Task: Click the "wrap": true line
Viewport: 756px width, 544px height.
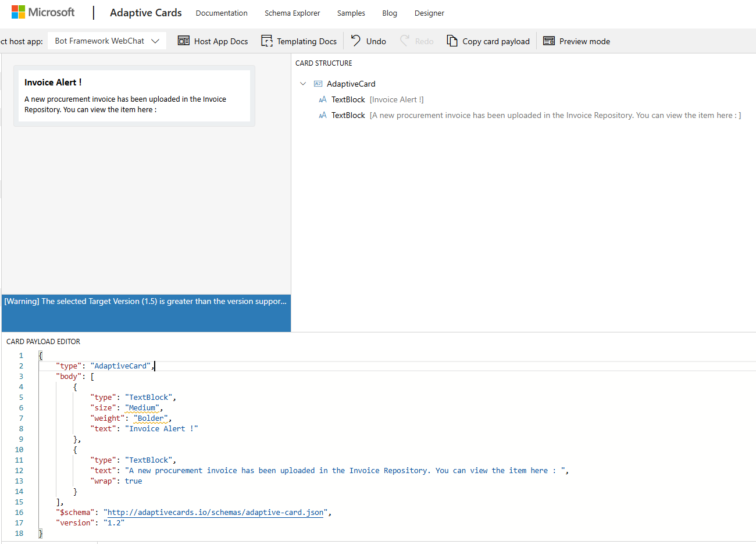Action: (x=116, y=481)
